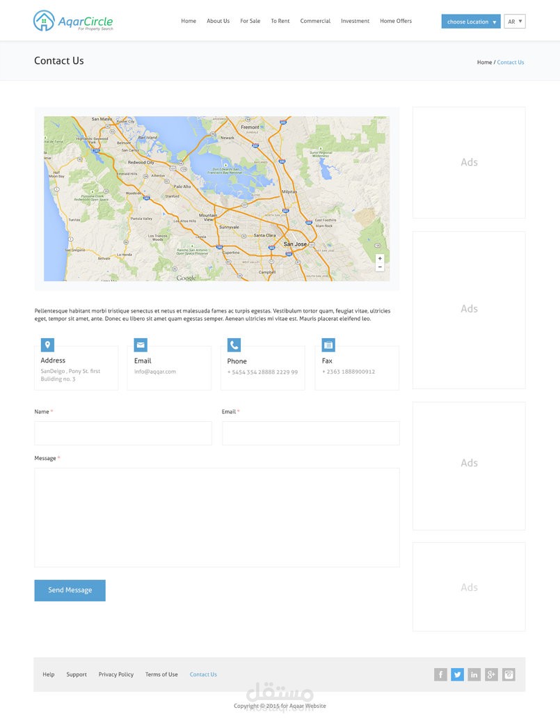Click San Jose on the map
The height and width of the screenshot is (728, 560).
point(295,244)
